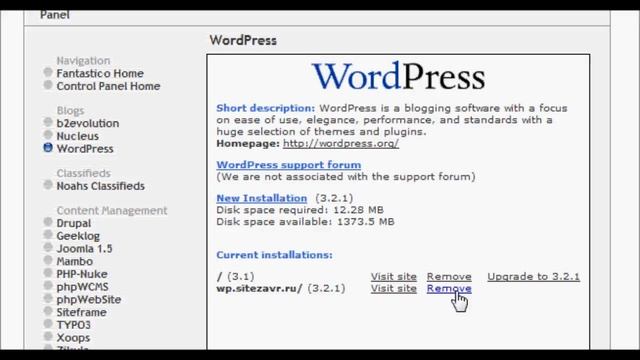This screenshot has width=640, height=360.
Task: Click the bullet icon next to Nucleus
Action: click(48, 135)
